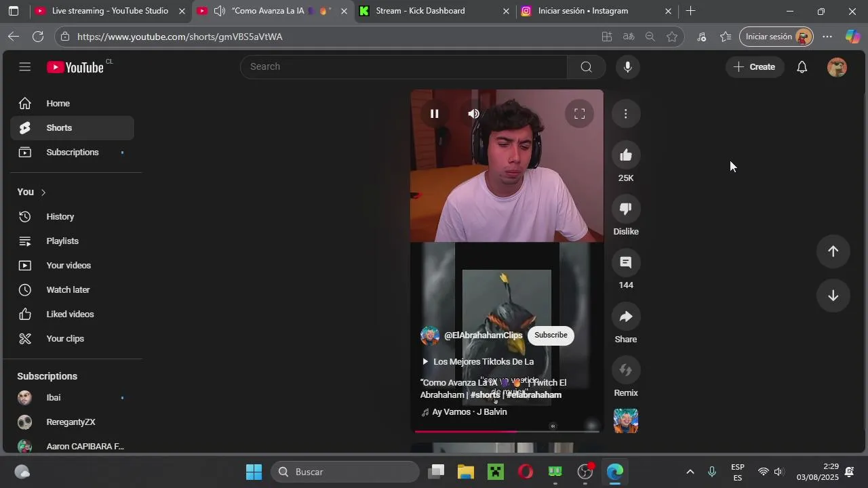868x488 pixels.
Task: Open the Short's three-dot more menu
Action: [626, 114]
